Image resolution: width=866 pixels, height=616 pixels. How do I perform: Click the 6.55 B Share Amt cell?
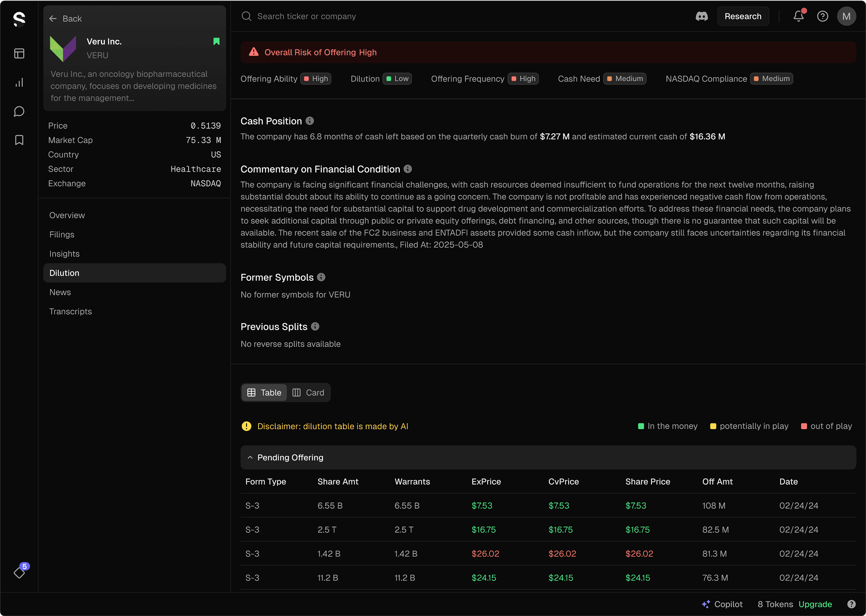click(330, 506)
